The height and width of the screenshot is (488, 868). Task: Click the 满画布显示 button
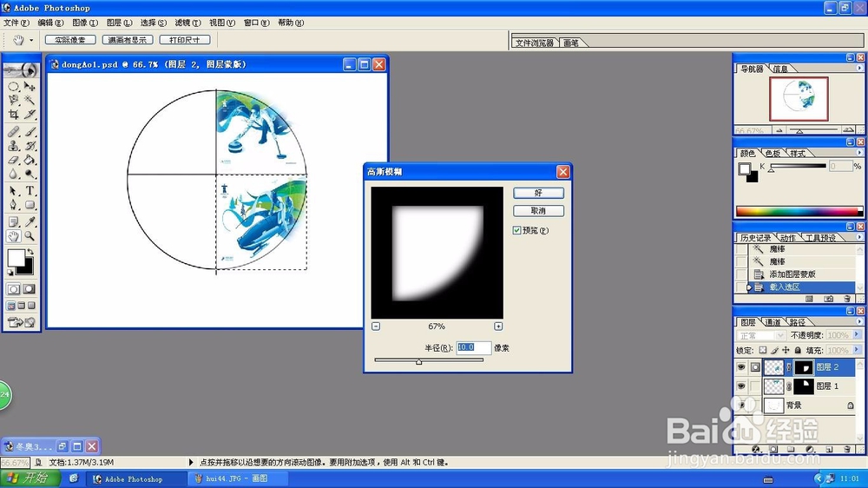click(x=128, y=40)
